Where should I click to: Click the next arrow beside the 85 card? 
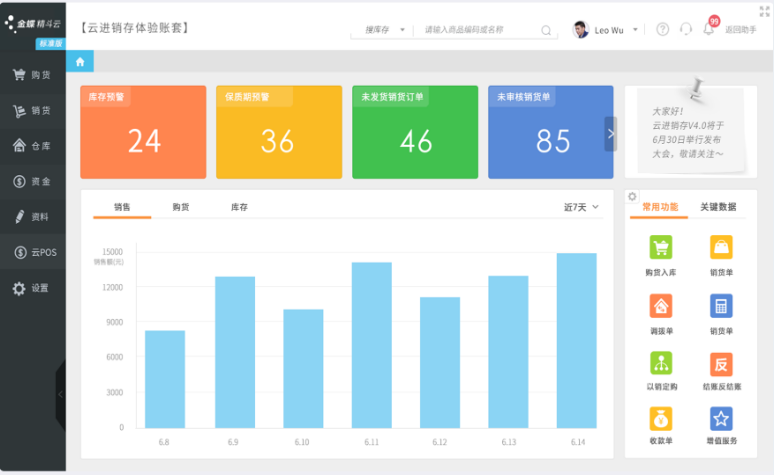pyautogui.click(x=611, y=134)
